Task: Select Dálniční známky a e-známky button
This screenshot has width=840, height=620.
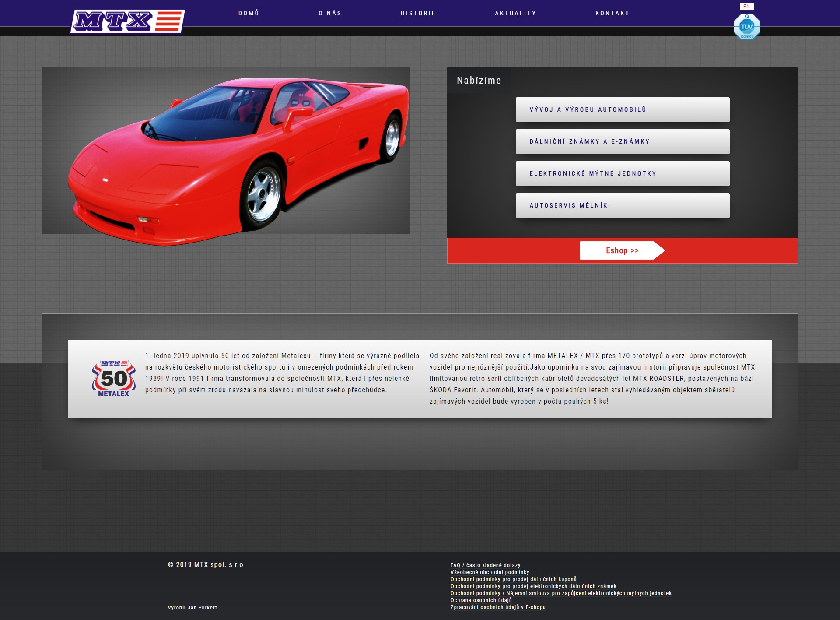Action: (623, 141)
